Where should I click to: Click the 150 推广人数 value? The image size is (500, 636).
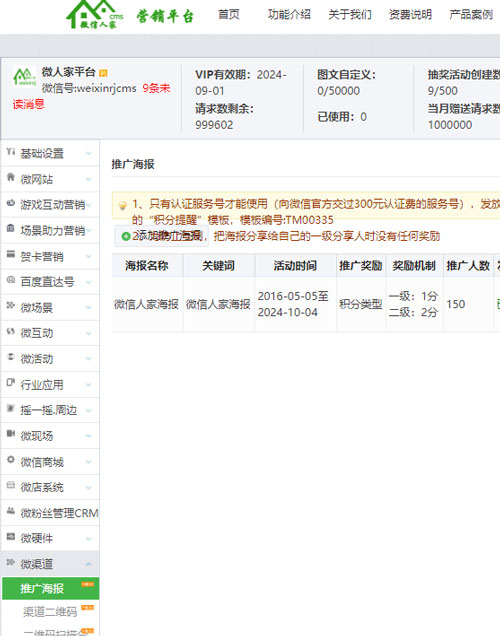tap(456, 304)
